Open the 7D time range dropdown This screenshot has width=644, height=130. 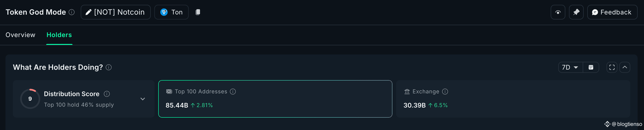click(x=571, y=67)
